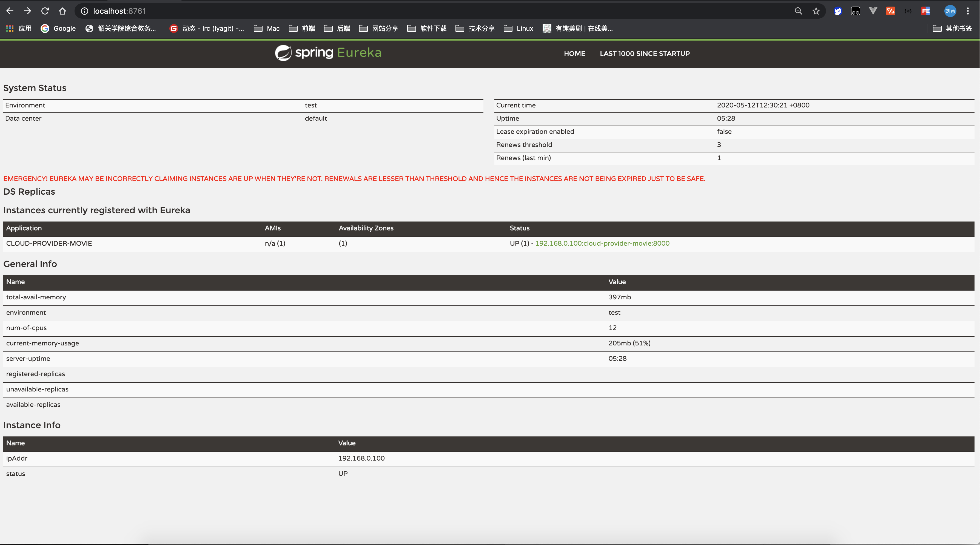This screenshot has width=980, height=545.
Task: Open the 后端 bookmarks folder
Action: 337,29
